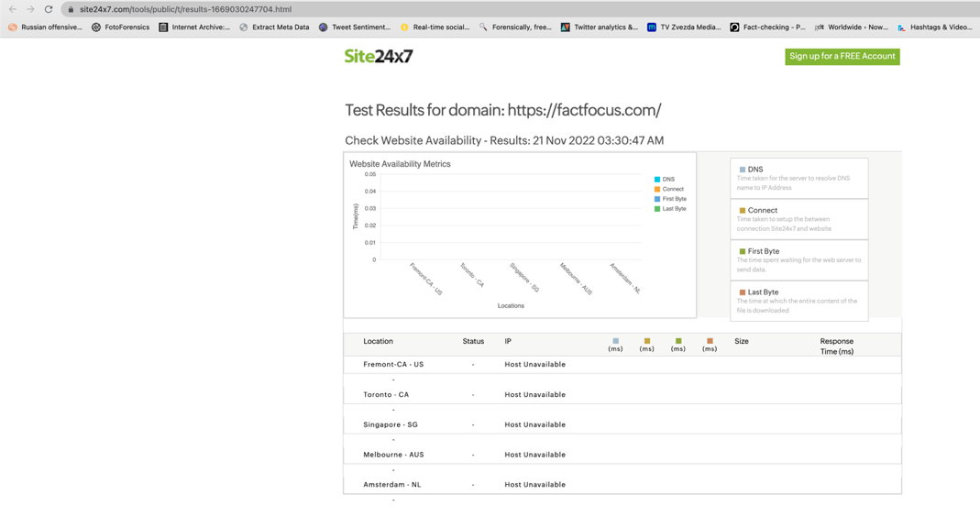Click Host Unavailable in the Fremont row
This screenshot has height=517, width=980.
(535, 365)
